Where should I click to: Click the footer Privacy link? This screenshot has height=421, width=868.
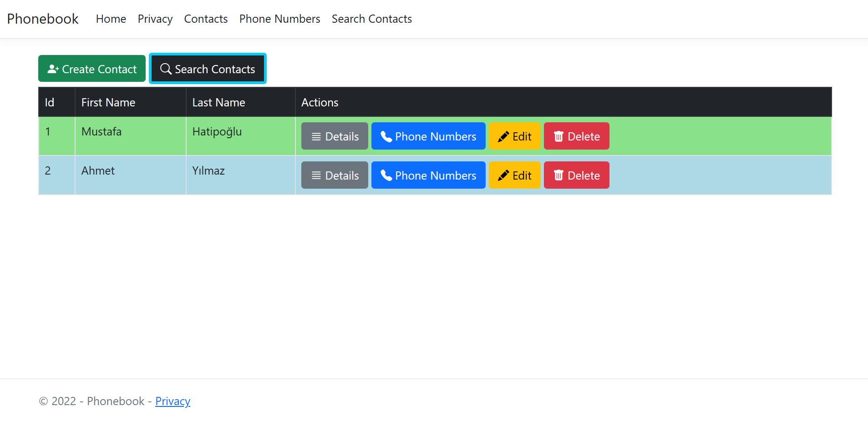click(x=173, y=401)
